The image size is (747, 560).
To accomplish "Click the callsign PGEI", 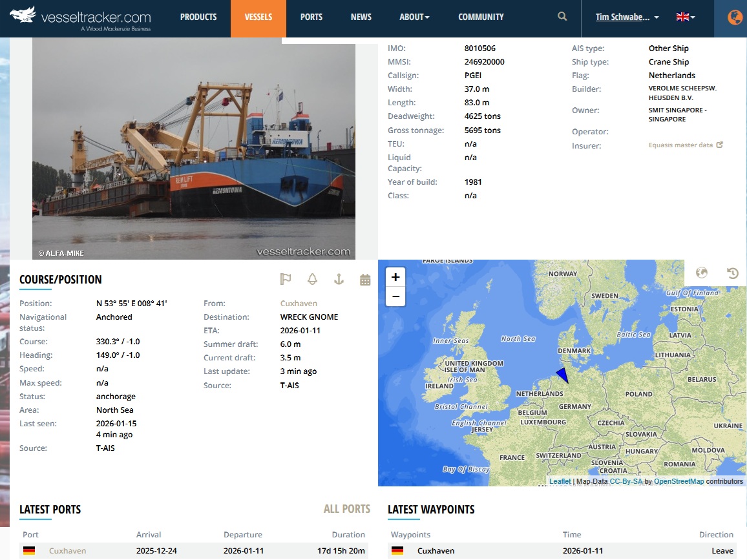I will (472, 75).
